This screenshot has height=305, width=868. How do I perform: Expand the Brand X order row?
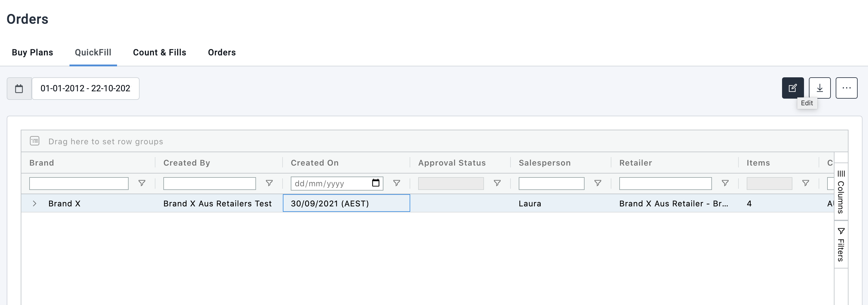[x=34, y=203]
